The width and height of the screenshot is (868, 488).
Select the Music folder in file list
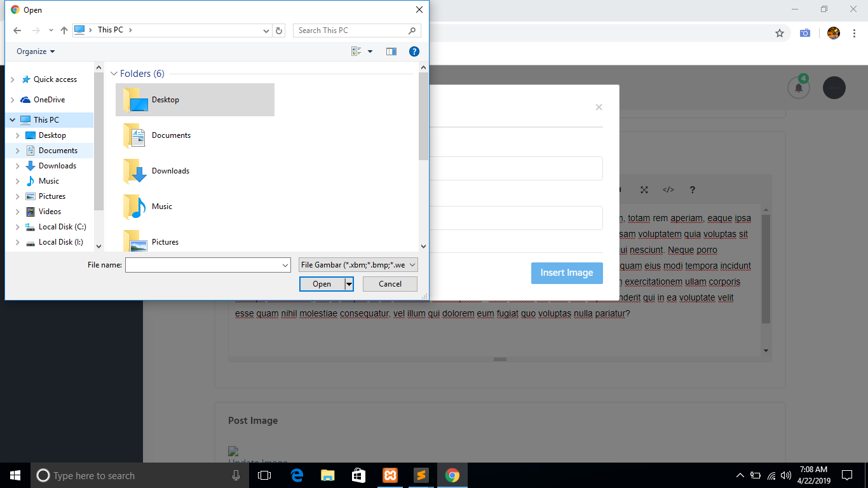pyautogui.click(x=162, y=207)
